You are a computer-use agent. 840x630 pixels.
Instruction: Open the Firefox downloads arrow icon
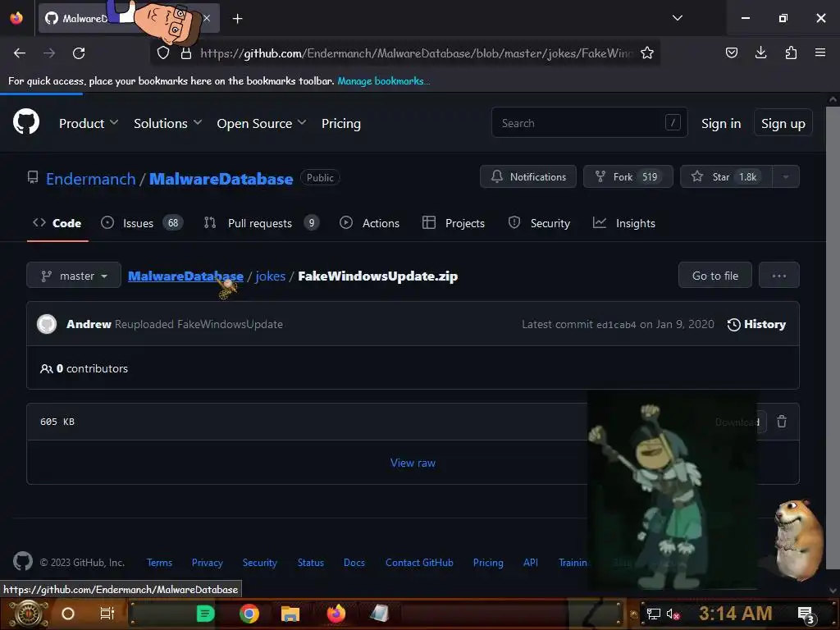pyautogui.click(x=760, y=52)
